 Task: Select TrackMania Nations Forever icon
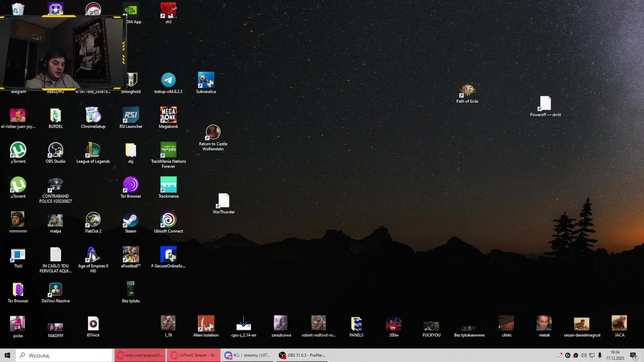pyautogui.click(x=168, y=155)
